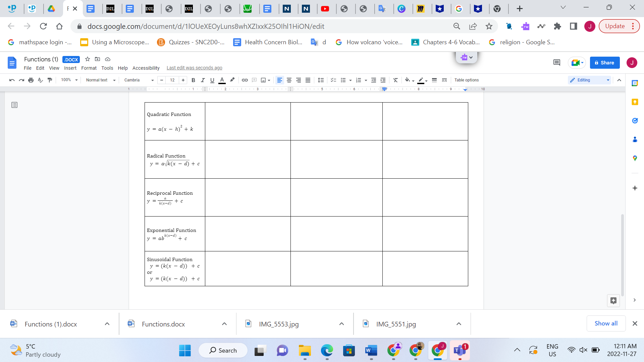
Task: Click the insert link icon
Action: (245, 80)
